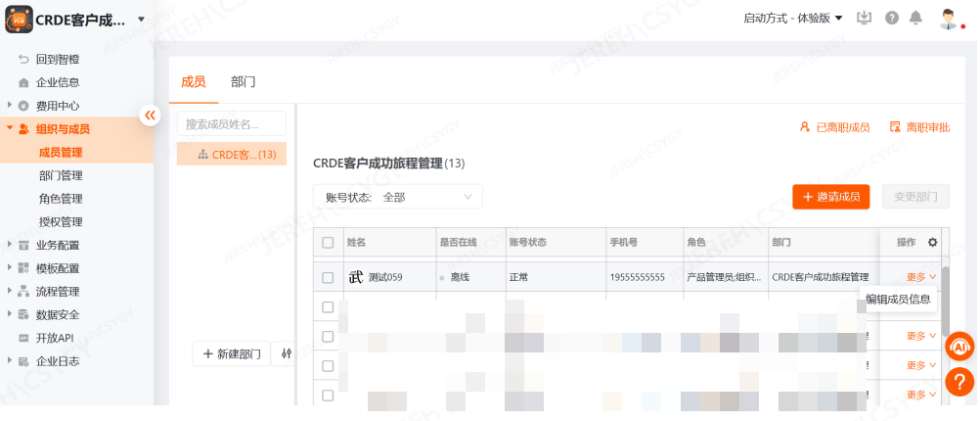980x421 pixels.
Task: Click the 搜索成员姓名 search field
Action: (231, 123)
